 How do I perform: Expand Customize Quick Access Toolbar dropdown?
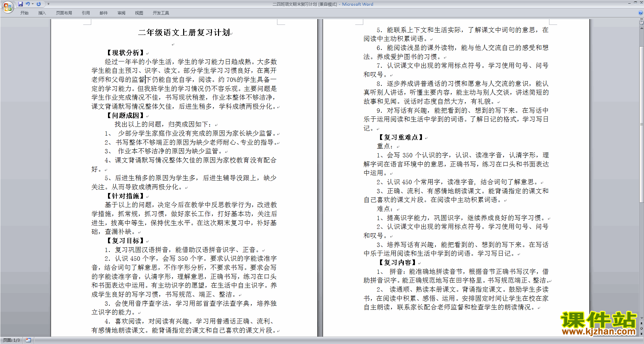point(48,4)
